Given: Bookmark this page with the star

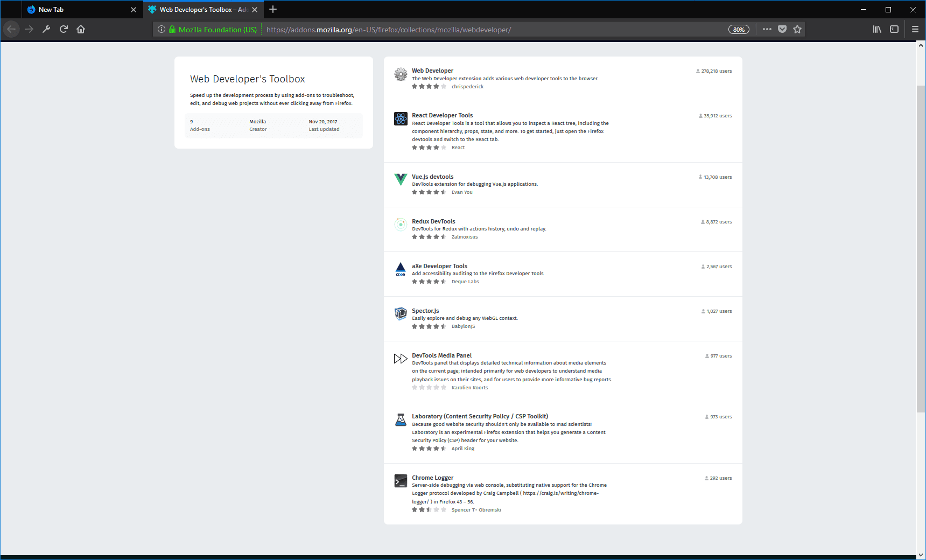Looking at the screenshot, I should click(797, 29).
